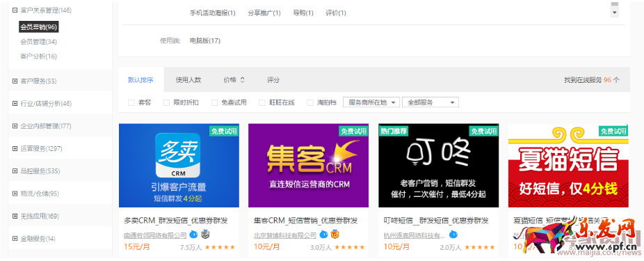
Task: Switch to the 使用人数 sort tab
Action: pyautogui.click(x=188, y=80)
